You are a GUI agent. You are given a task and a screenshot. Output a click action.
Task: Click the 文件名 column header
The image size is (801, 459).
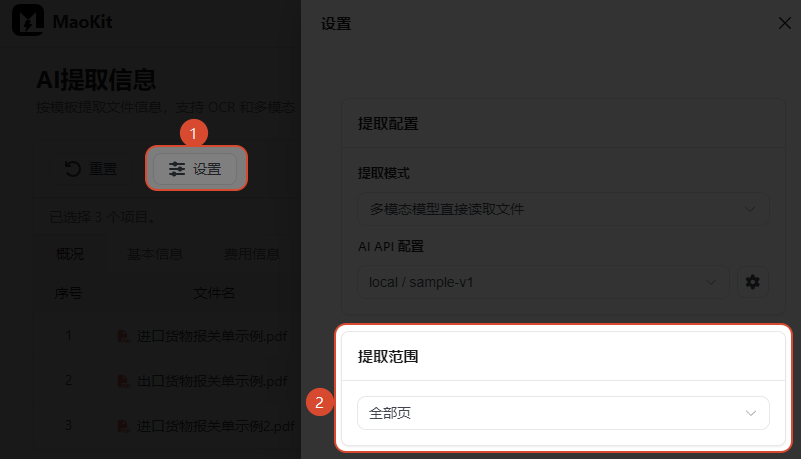pos(214,294)
